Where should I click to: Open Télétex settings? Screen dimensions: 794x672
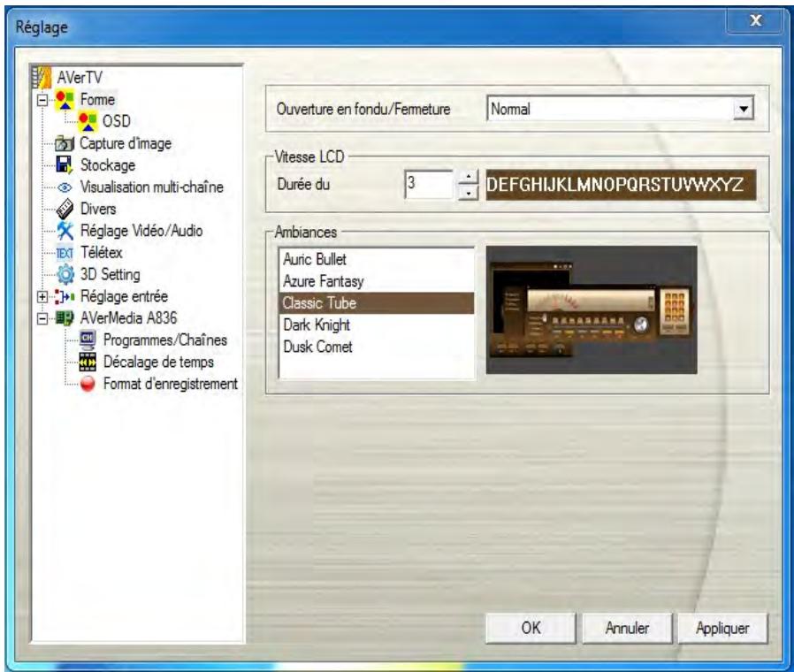[102, 252]
